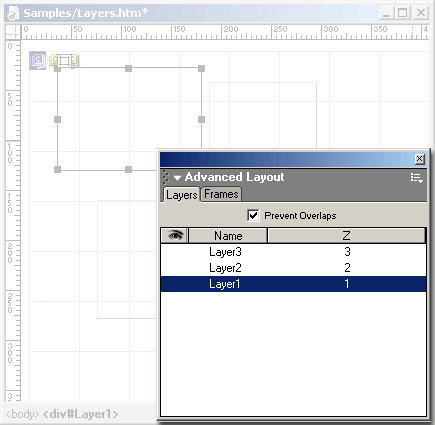The width and height of the screenshot is (435, 425).
Task: Click the panel gripper dots beside Advanced Layout
Action: click(166, 177)
